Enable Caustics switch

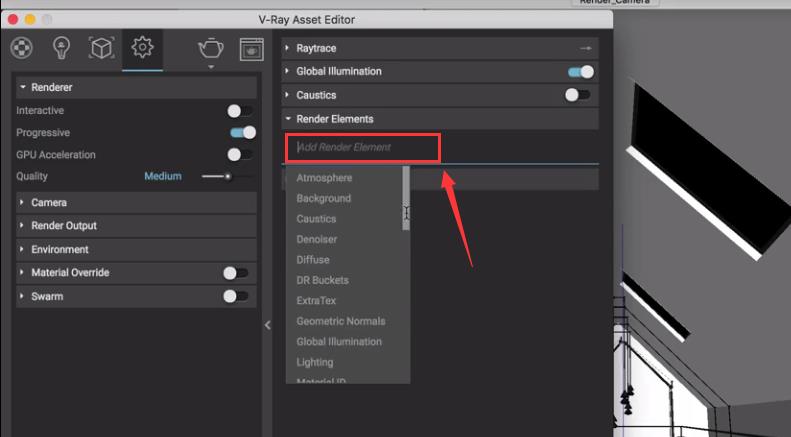point(578,95)
